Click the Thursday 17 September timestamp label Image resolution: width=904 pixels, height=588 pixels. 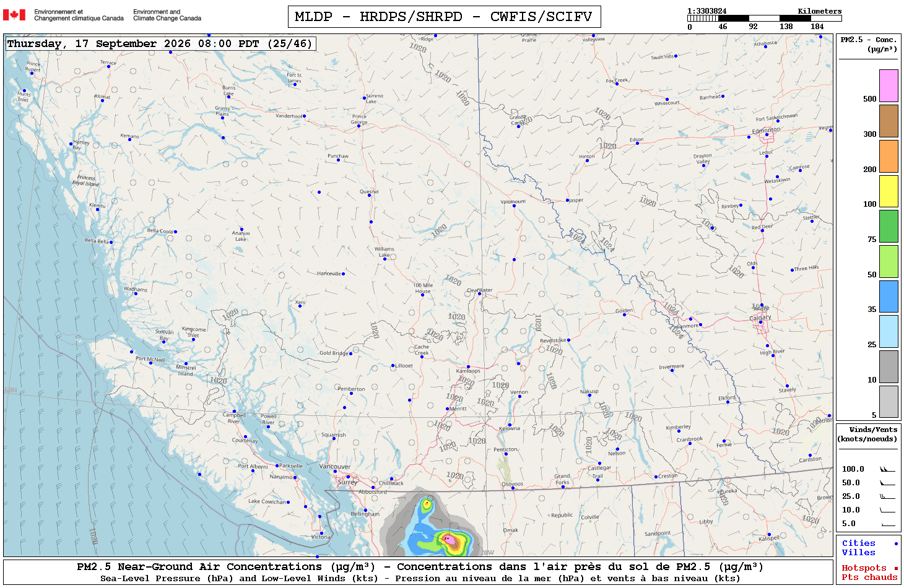click(x=160, y=43)
